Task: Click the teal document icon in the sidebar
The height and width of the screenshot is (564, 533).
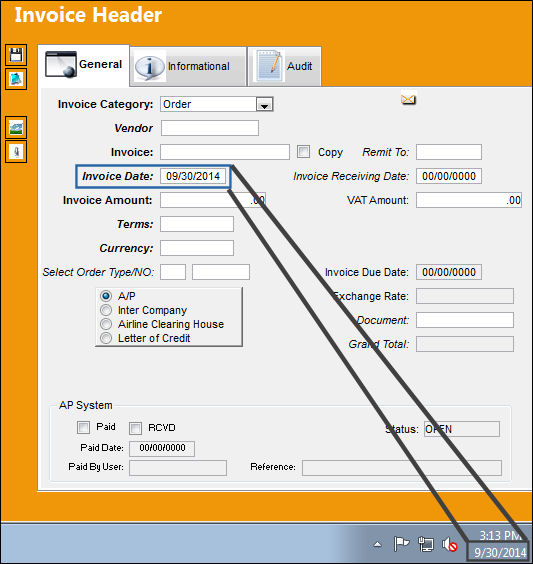Action: 16,79
